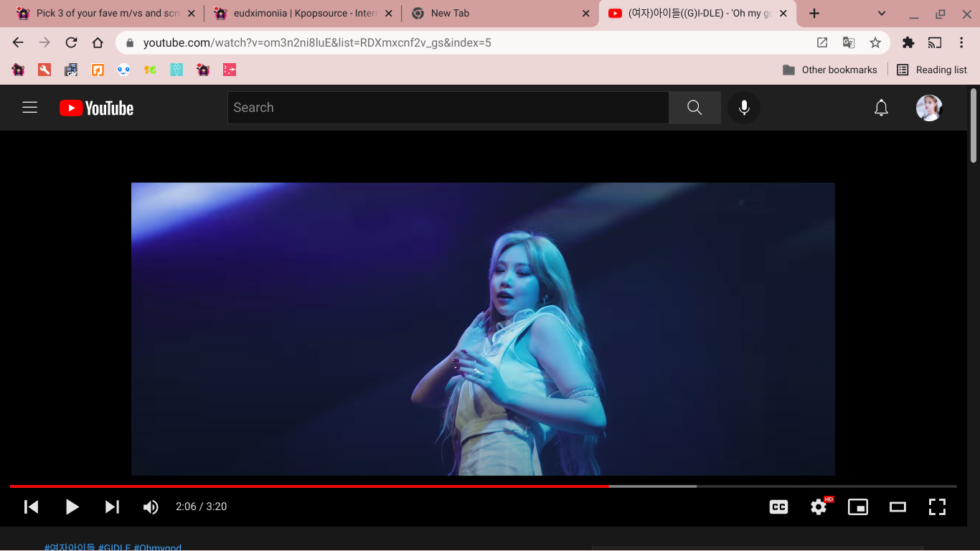Open the YouTube guide hamburger menu
980x551 pixels.
coord(29,108)
